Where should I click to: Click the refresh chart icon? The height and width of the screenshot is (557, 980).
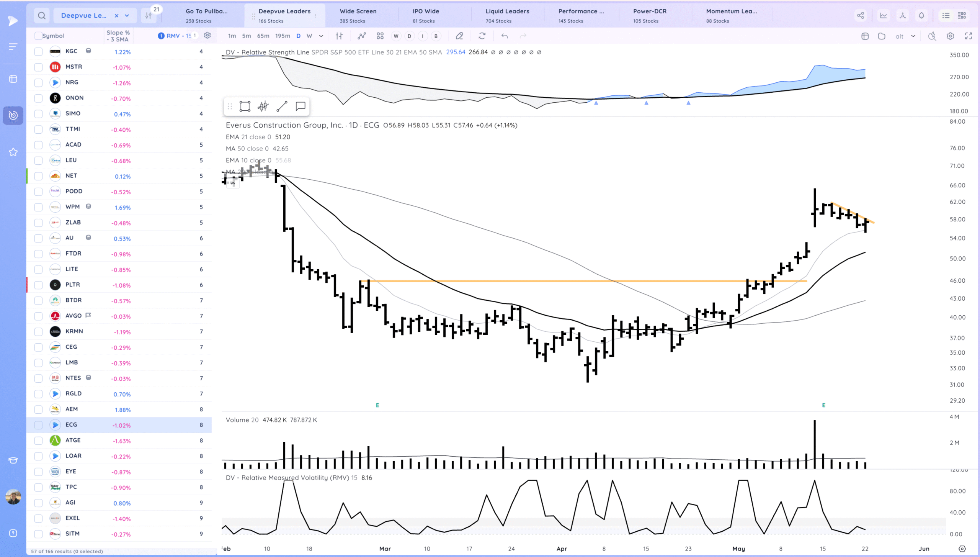[x=482, y=36]
